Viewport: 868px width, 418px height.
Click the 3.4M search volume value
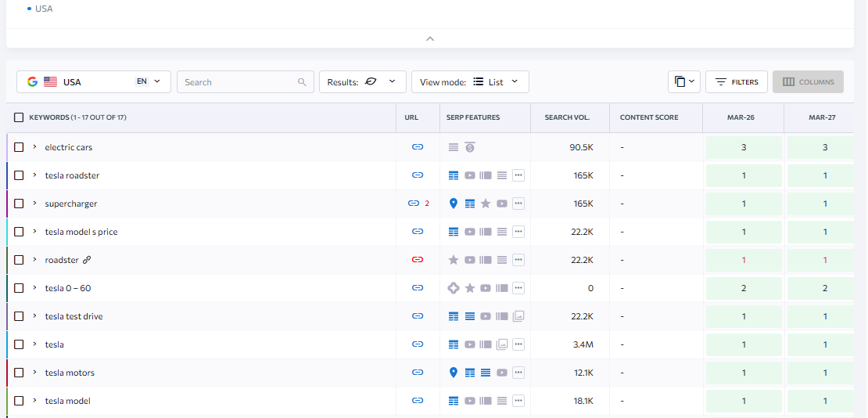click(x=583, y=344)
